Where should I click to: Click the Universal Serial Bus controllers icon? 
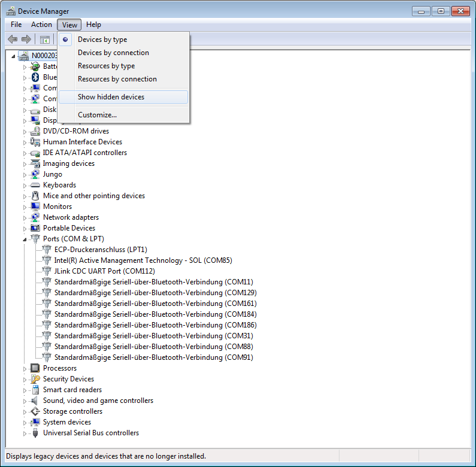(x=35, y=433)
